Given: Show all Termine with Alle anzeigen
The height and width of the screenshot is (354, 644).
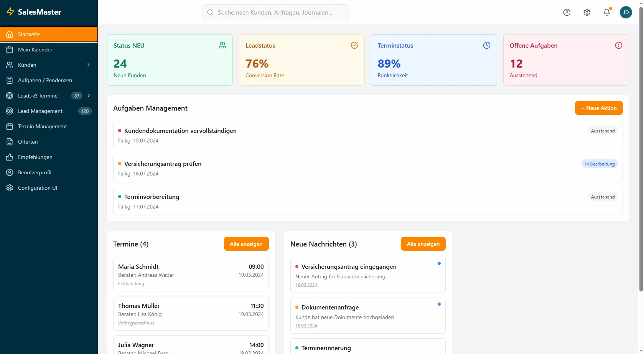Looking at the screenshot, I should click(246, 244).
